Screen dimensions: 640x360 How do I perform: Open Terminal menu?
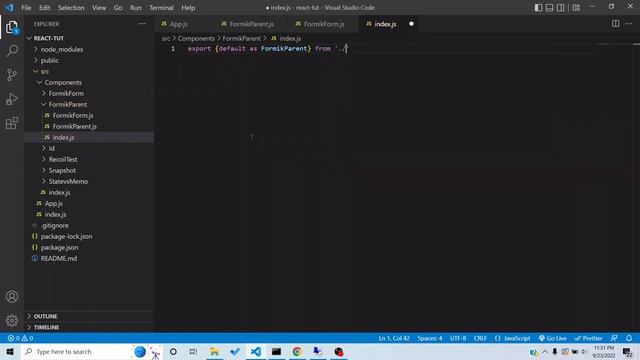pos(161,8)
